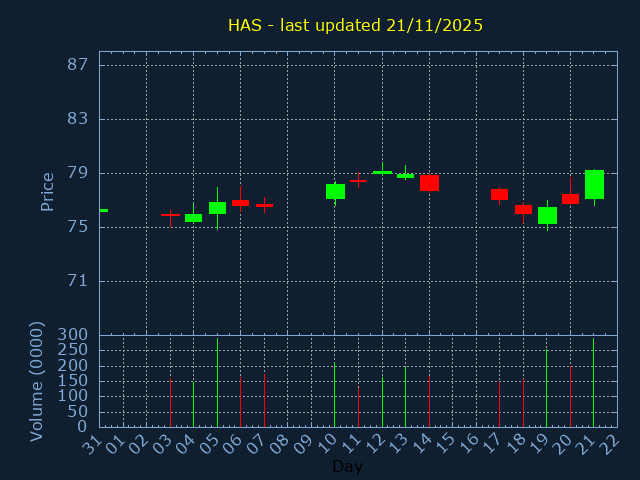Click the green candlestick for day 05
The height and width of the screenshot is (480, 640).
(x=218, y=208)
